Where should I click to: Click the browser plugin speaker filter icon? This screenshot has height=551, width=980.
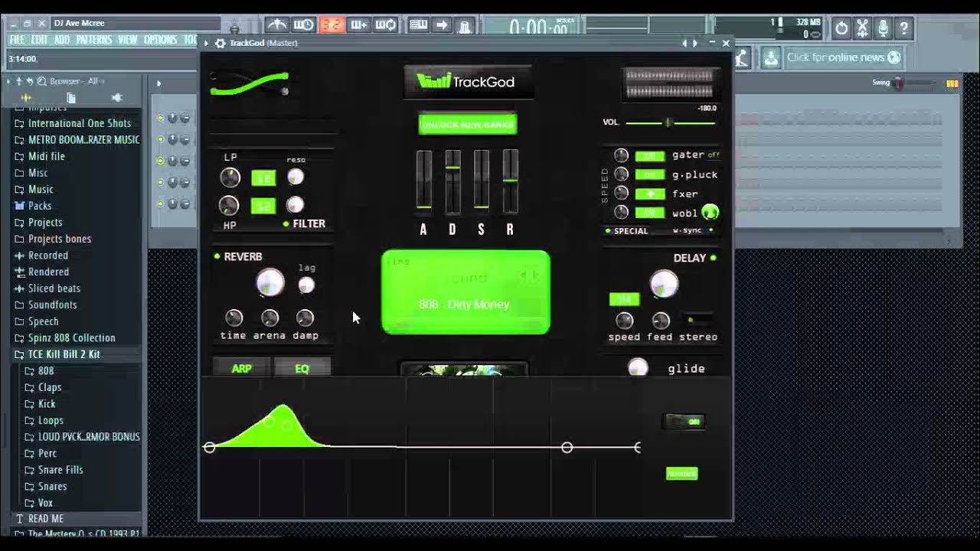pos(116,98)
